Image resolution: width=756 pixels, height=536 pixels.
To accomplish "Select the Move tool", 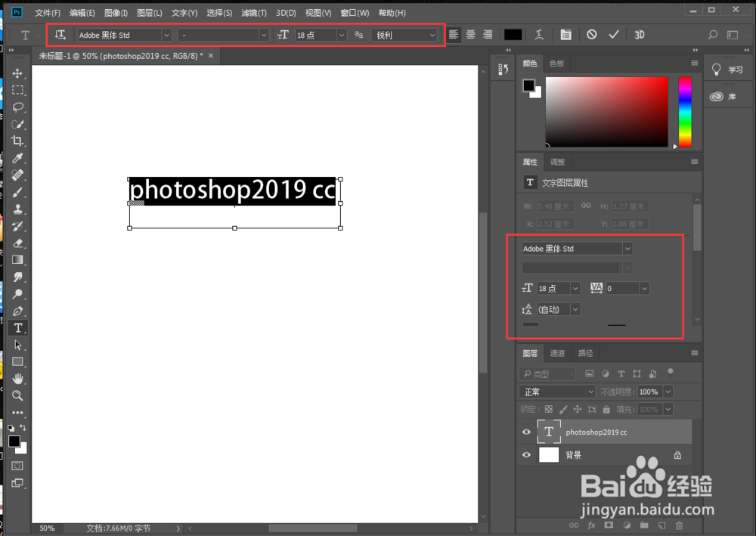I will (17, 73).
